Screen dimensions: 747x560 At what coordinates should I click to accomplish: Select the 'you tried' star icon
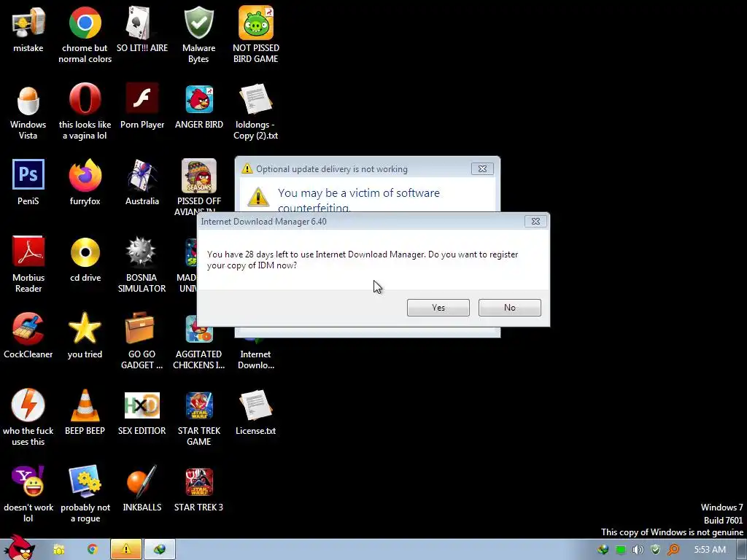85,335
